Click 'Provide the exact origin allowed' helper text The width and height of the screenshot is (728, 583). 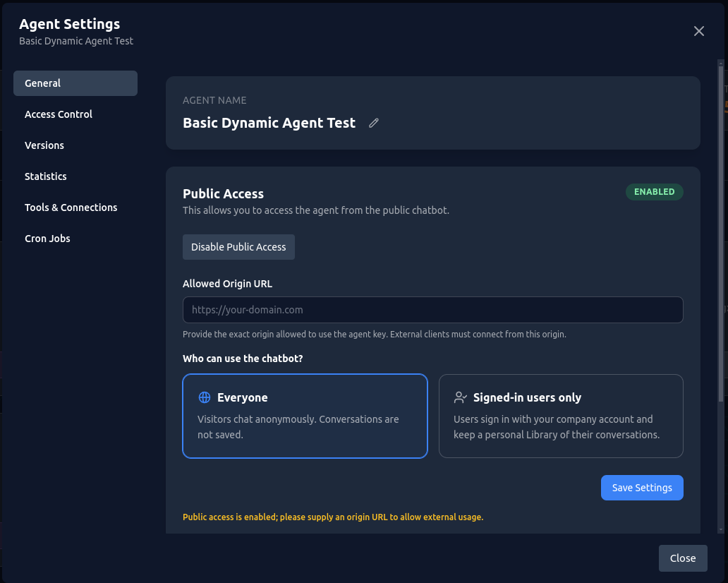pyautogui.click(x=374, y=335)
